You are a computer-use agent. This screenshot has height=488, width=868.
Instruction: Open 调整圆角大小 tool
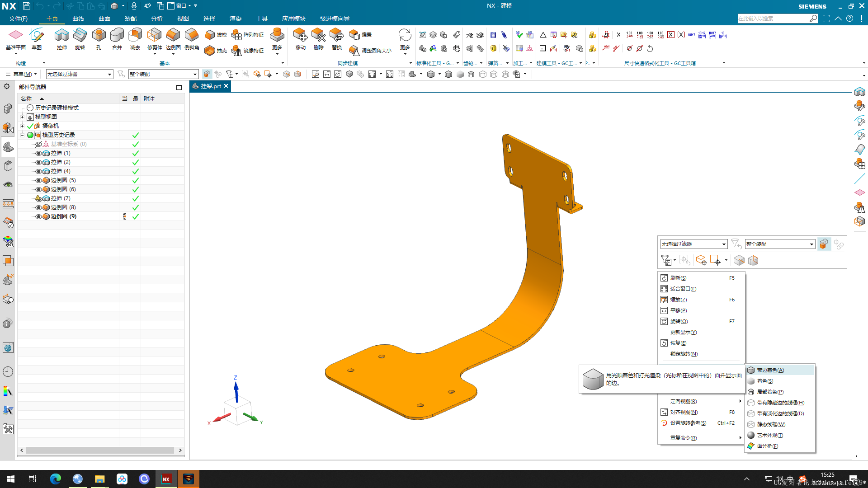coord(370,51)
